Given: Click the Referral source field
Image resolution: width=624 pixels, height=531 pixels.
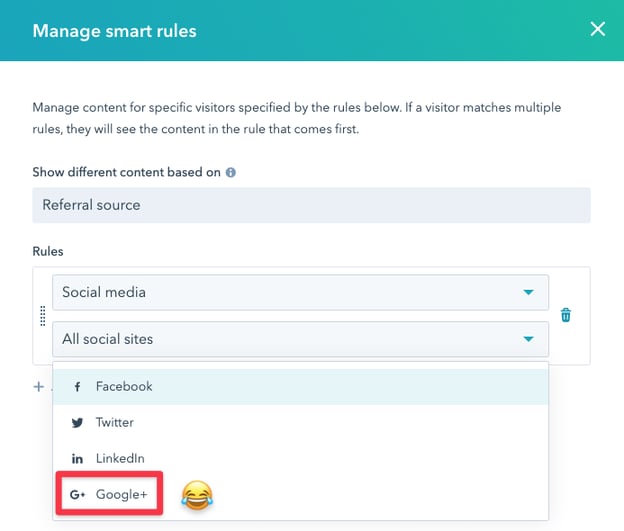Looking at the screenshot, I should [x=311, y=205].
